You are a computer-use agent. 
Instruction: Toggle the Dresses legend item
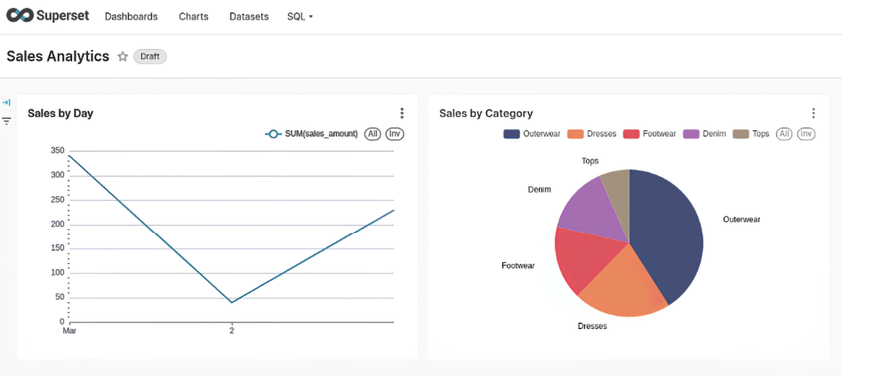[x=592, y=134]
